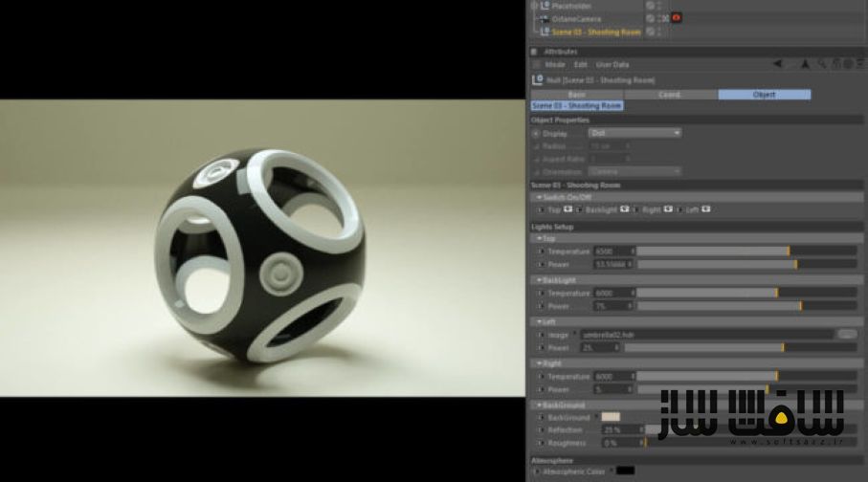
Task: Click the Top Temperature slider
Action: (746, 252)
